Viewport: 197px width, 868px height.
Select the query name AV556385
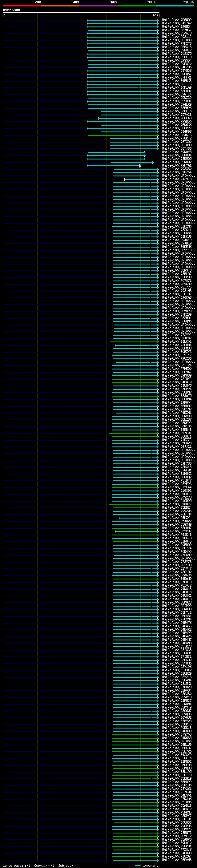tap(11, 10)
